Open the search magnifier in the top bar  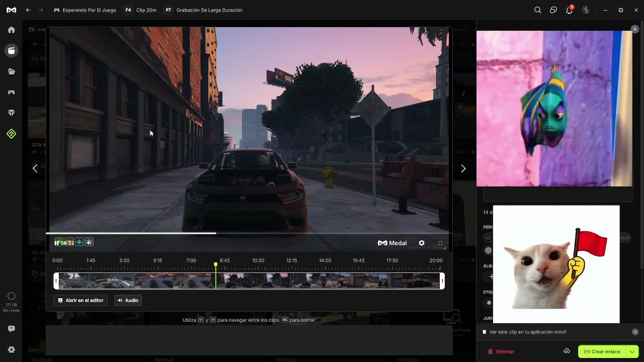538,10
